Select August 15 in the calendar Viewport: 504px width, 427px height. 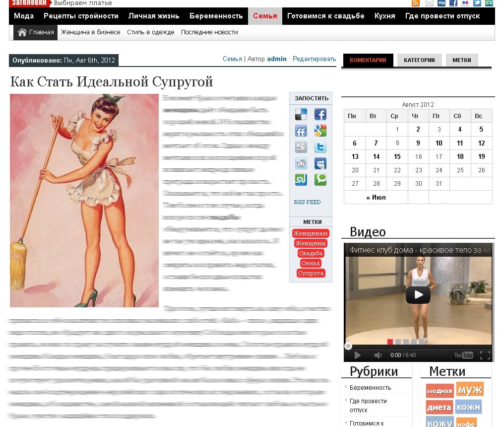(397, 156)
